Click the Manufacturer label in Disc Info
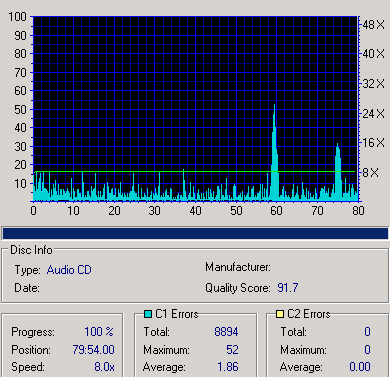Image resolution: width=390 pixels, height=377 pixels. [x=238, y=267]
